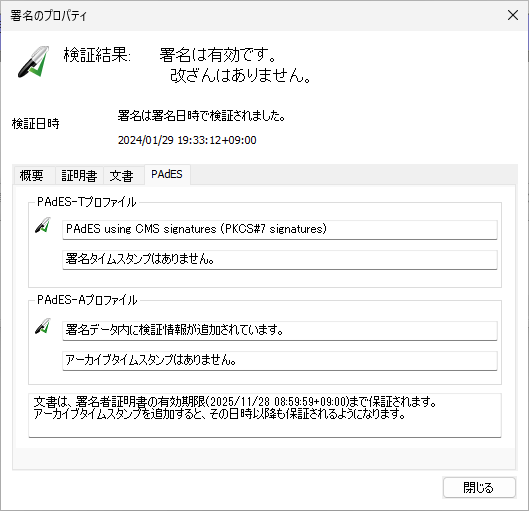Open the 証明書 tab
The image size is (529, 511).
(x=79, y=175)
